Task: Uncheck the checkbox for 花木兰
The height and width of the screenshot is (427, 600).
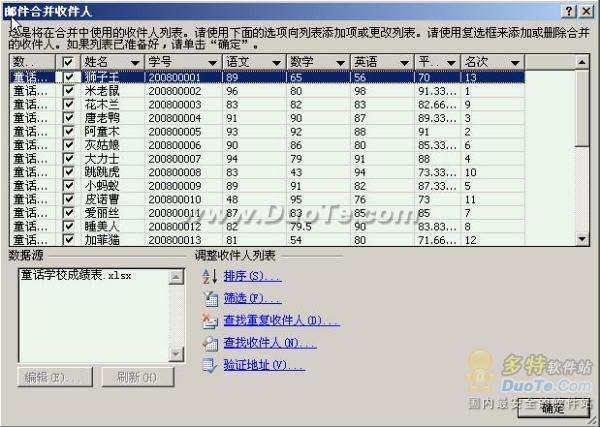Action: [x=68, y=104]
